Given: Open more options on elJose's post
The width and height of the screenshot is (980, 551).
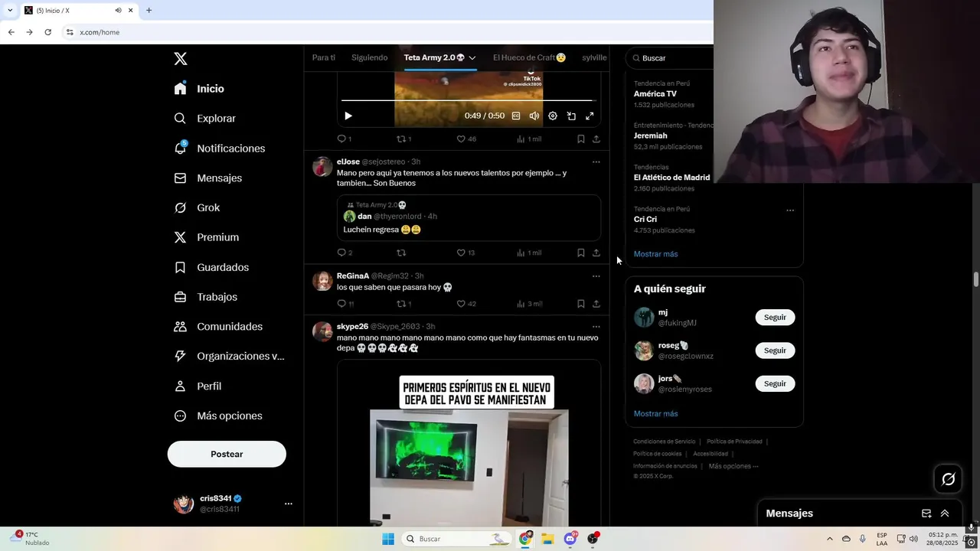Looking at the screenshot, I should [596, 162].
